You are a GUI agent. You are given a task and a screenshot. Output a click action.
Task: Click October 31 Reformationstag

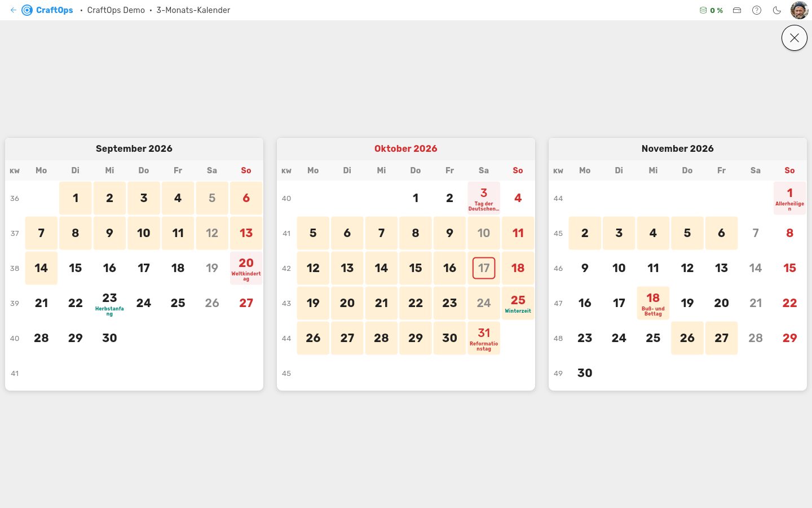(x=484, y=338)
